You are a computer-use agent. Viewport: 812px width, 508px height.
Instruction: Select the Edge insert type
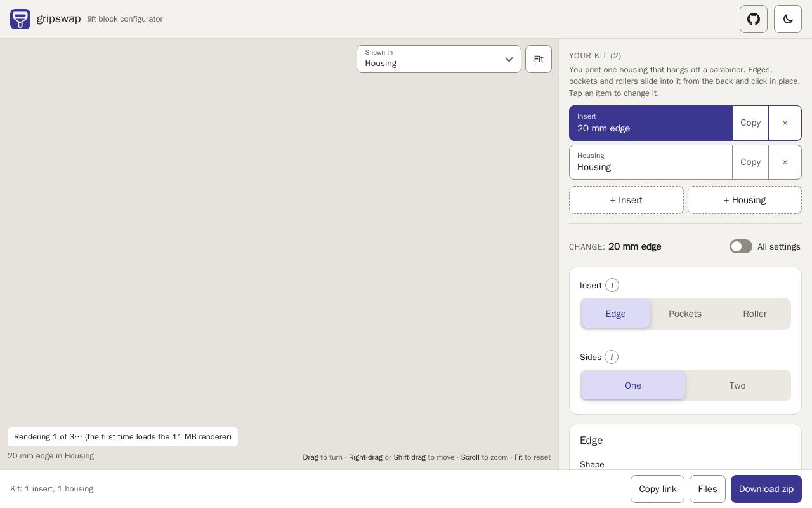coord(615,314)
